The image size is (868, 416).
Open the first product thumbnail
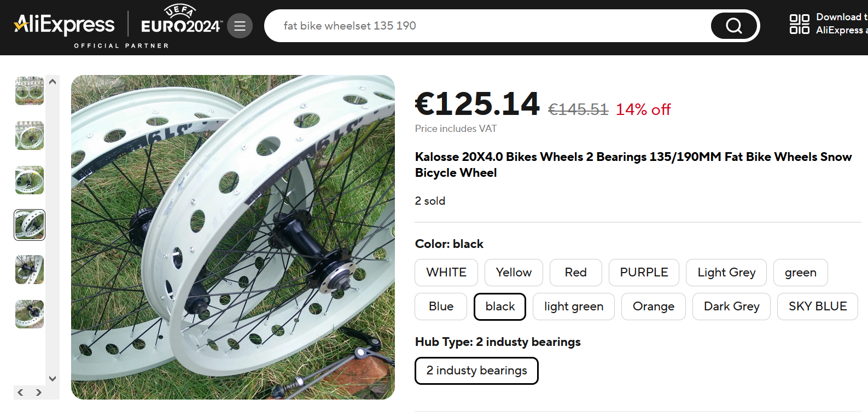tap(30, 91)
